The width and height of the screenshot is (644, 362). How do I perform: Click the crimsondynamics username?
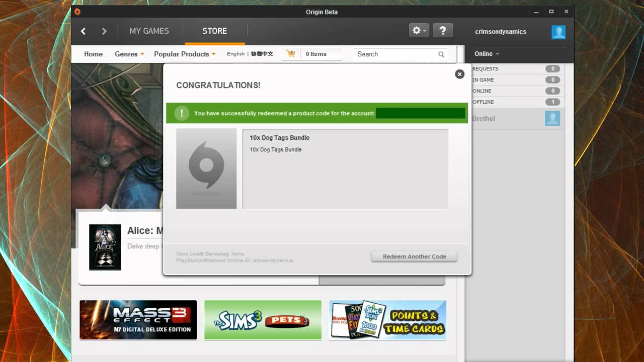tap(501, 32)
